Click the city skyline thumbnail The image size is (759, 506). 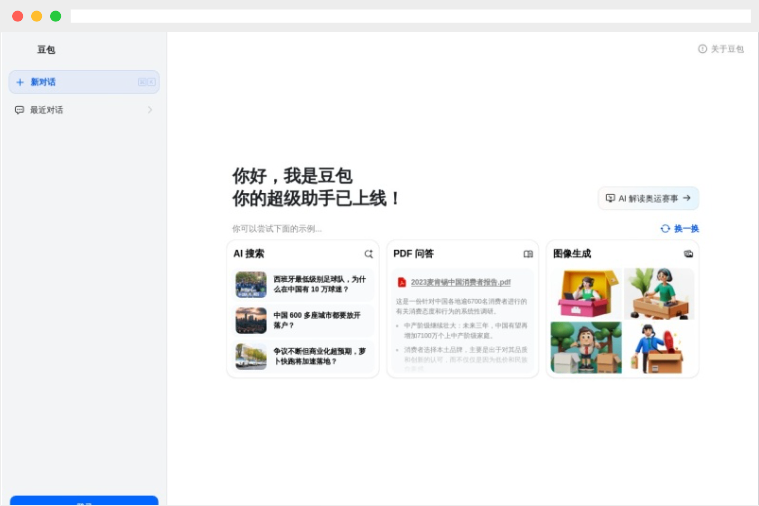click(x=251, y=320)
